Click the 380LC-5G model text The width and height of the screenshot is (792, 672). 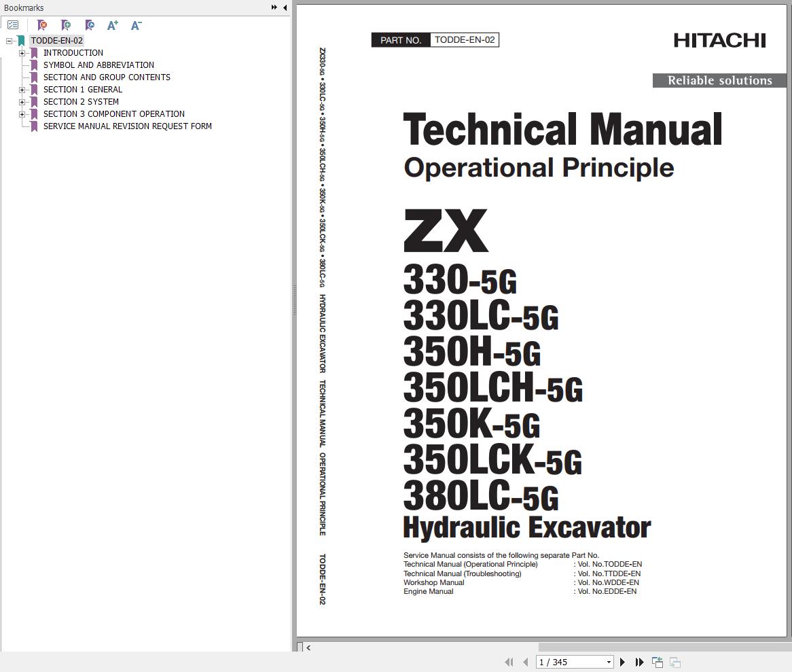pyautogui.click(x=481, y=495)
